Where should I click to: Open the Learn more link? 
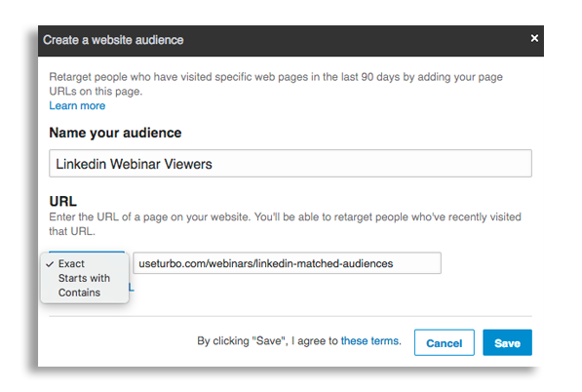pyautogui.click(x=77, y=105)
